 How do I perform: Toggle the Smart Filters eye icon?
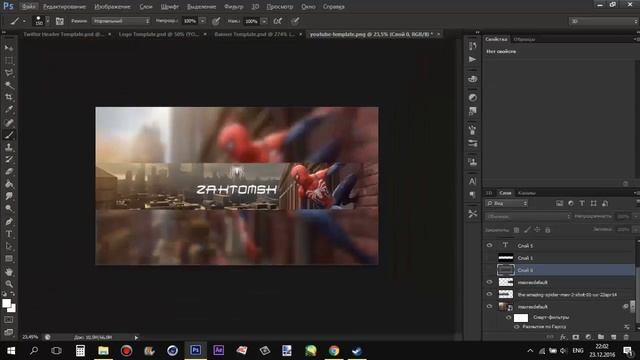point(509,317)
